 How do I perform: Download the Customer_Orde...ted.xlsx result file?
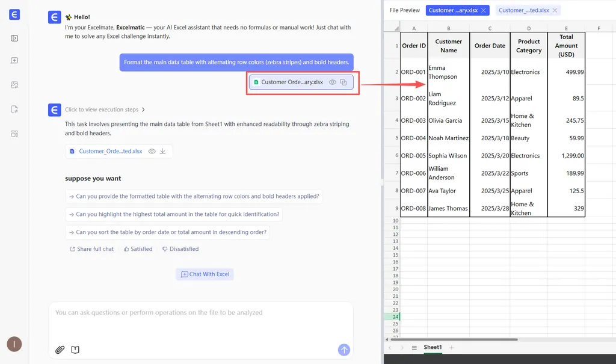pyautogui.click(x=162, y=151)
